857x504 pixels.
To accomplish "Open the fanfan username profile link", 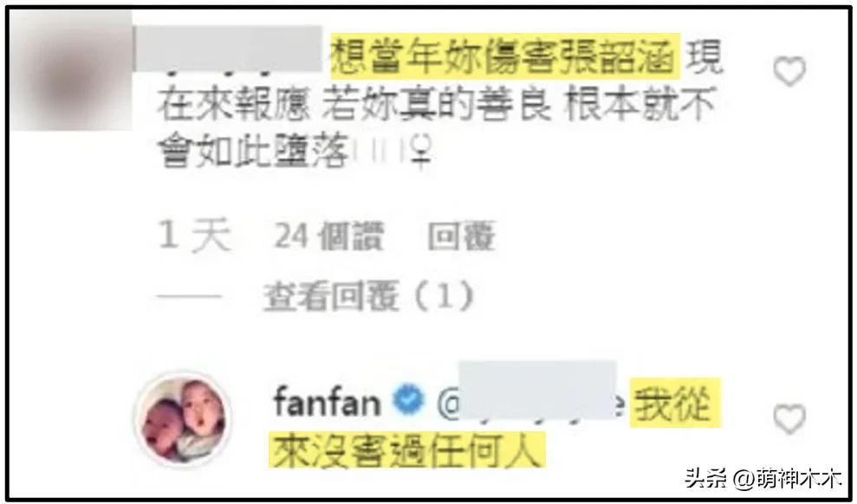I will point(327,402).
